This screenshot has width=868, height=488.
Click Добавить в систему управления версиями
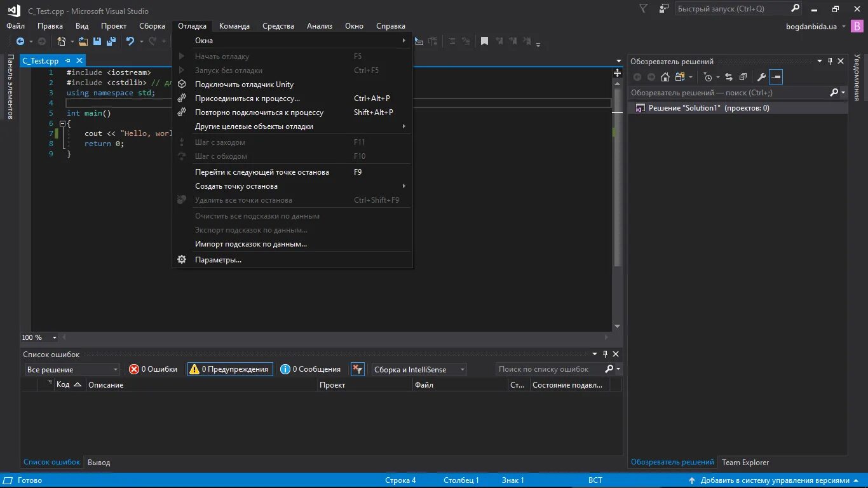pyautogui.click(x=774, y=480)
